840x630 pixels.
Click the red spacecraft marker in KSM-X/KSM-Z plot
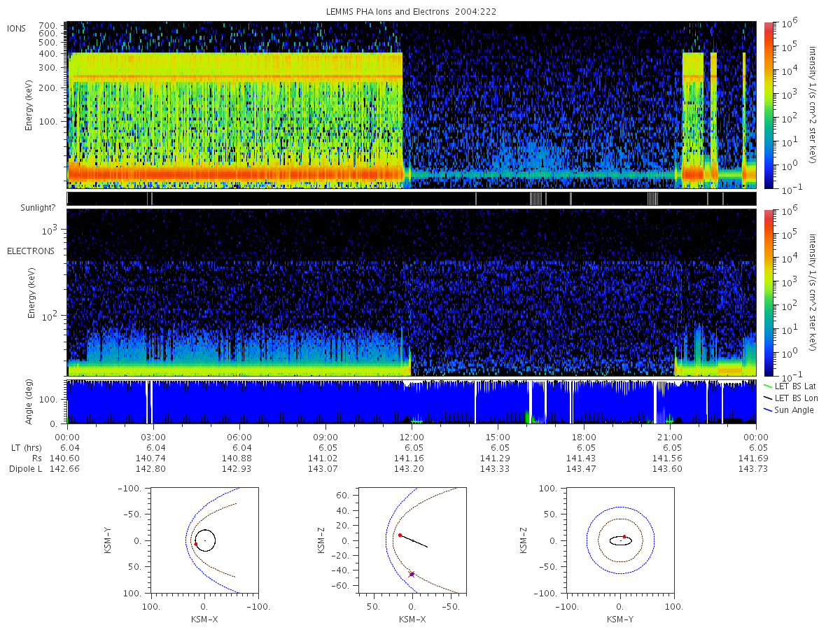(400, 535)
